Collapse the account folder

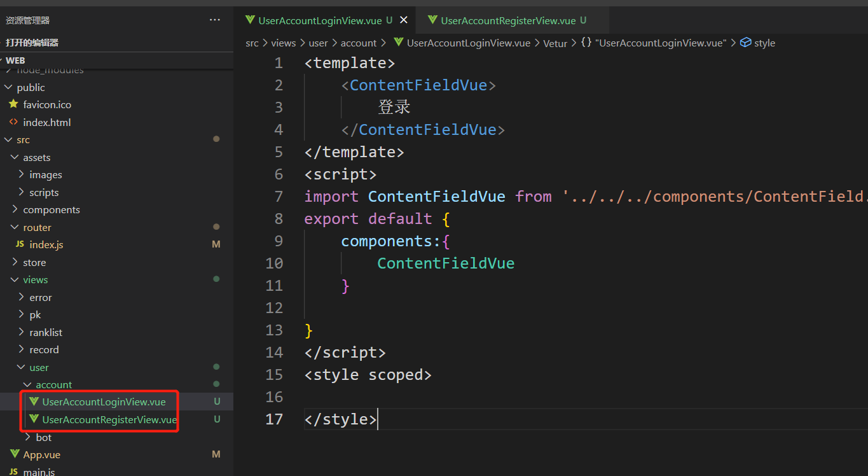27,384
